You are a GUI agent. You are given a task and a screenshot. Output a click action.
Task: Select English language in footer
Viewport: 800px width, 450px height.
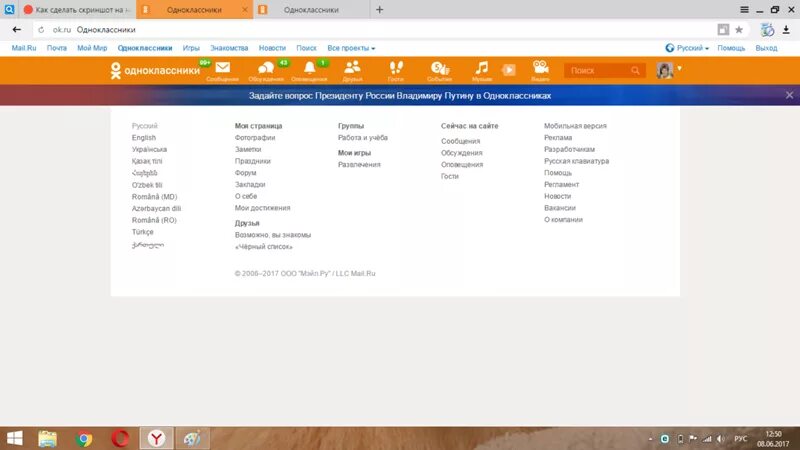click(144, 138)
